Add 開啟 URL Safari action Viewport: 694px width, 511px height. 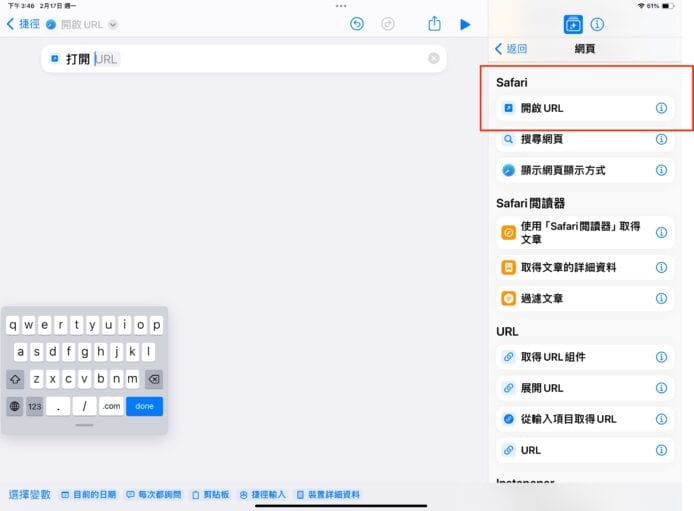[570, 108]
